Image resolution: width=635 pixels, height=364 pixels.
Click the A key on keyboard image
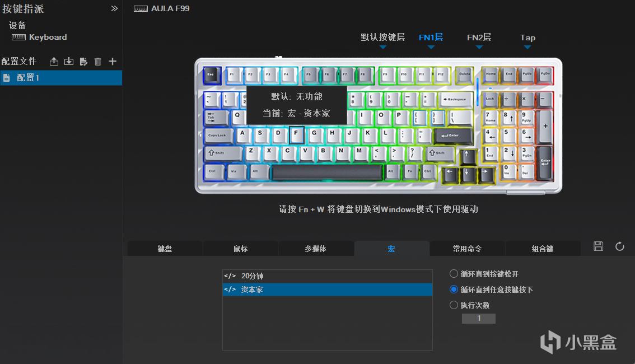click(242, 135)
